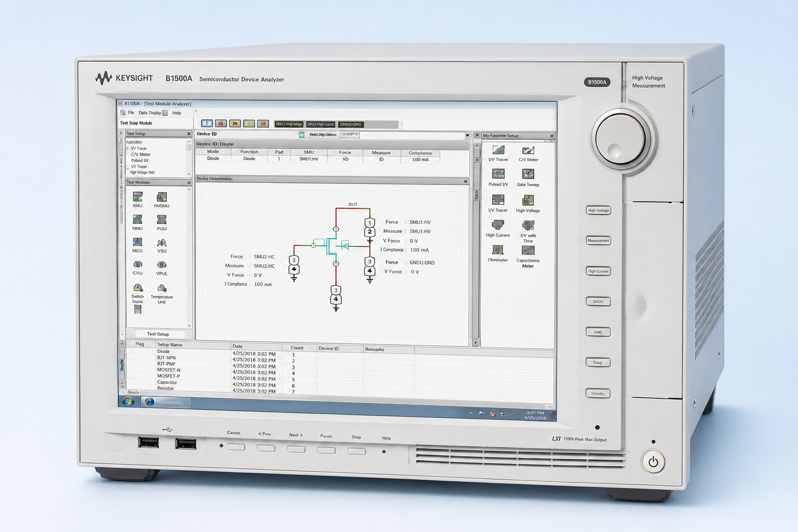Click the Remarks column header
This screenshot has height=532, width=798.
[389, 349]
